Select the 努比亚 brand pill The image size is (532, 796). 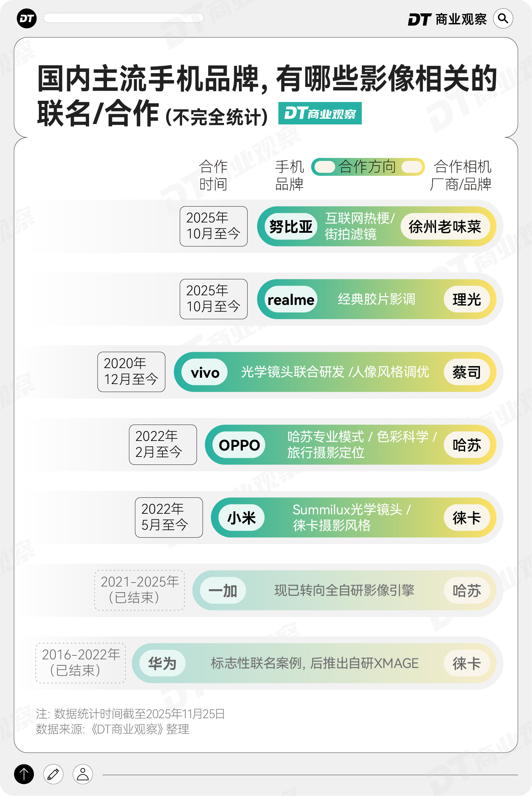coord(291,226)
